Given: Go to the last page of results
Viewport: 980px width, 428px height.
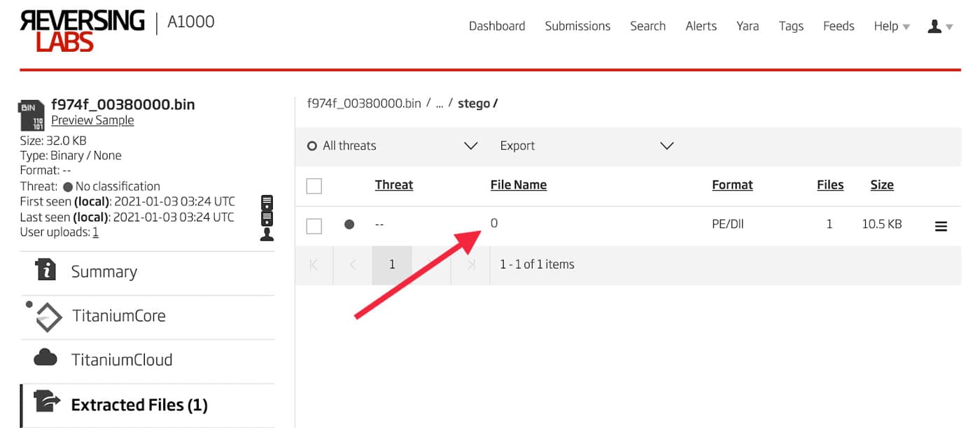Looking at the screenshot, I should pyautogui.click(x=471, y=264).
